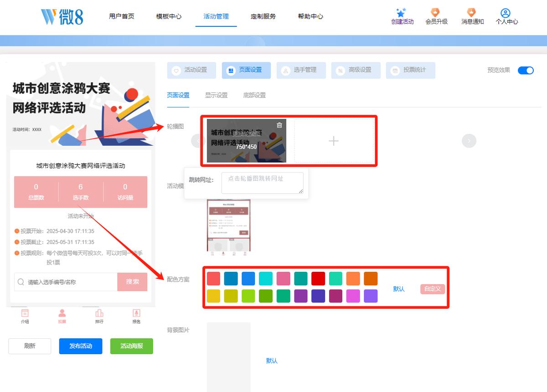Pick the lime green color swatch

tap(248, 296)
